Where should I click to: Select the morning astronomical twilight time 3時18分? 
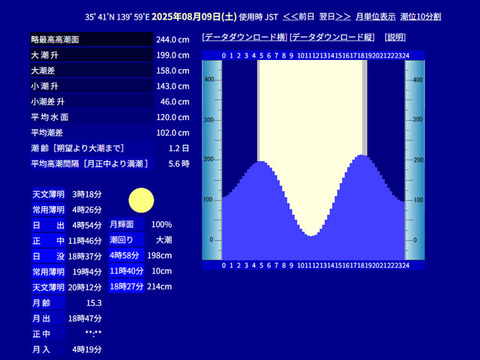87,194
